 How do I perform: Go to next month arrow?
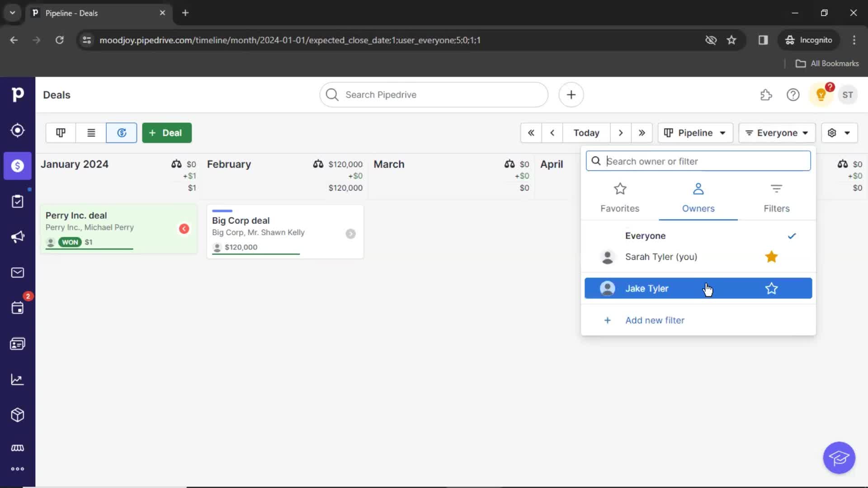(x=621, y=133)
